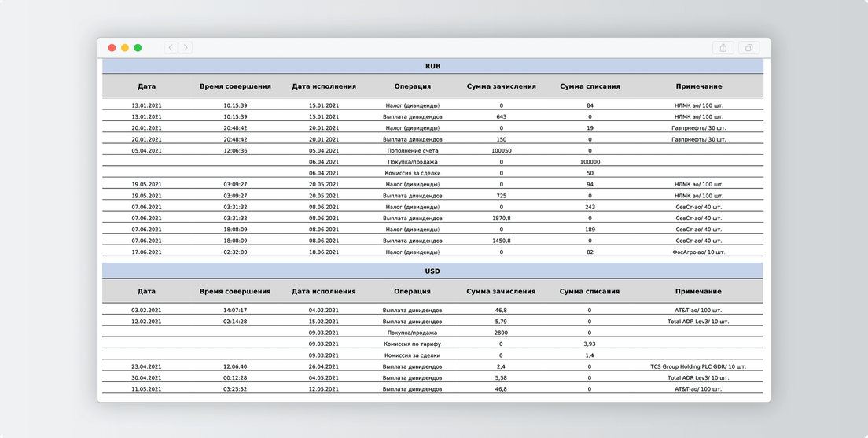This screenshot has width=868, height=438.
Task: Open the share icon in the toolbar
Action: [x=723, y=48]
